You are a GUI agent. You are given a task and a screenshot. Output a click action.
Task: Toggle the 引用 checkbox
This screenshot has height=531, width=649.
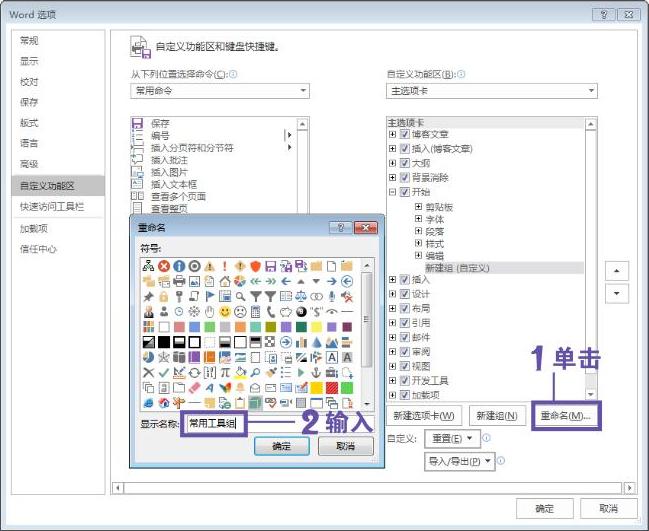click(x=405, y=323)
